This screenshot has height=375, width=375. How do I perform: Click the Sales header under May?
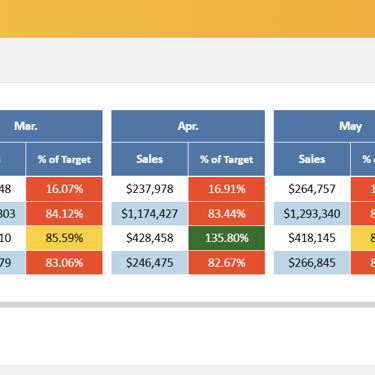point(312,159)
